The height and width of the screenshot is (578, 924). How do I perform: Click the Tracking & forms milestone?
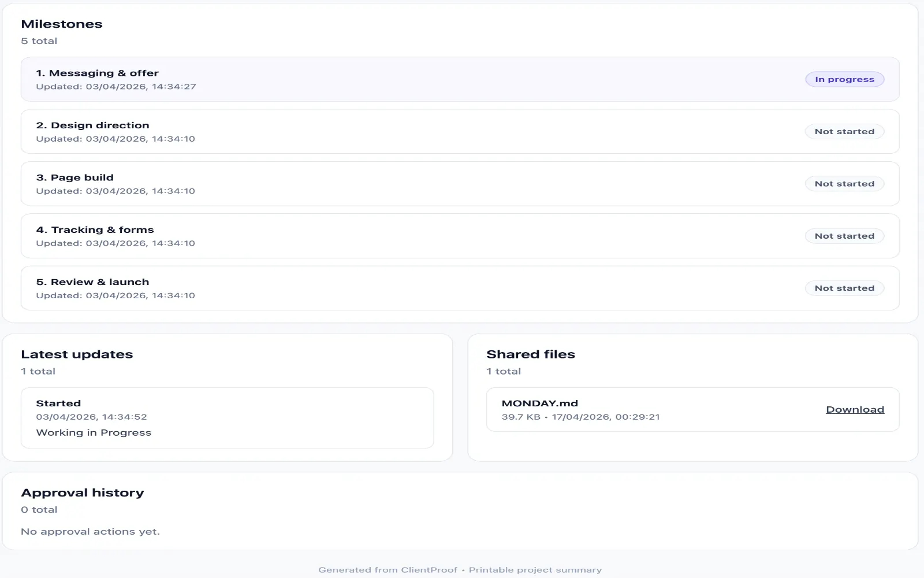460,236
